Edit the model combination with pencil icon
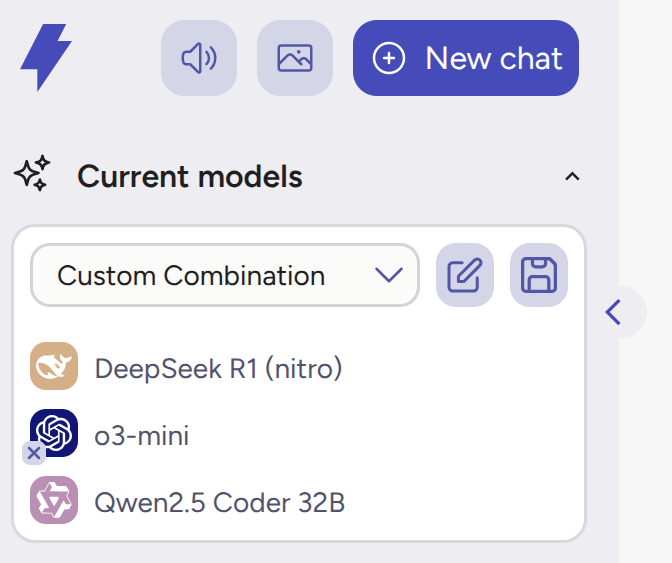Viewport: 672px width, 563px height. (465, 275)
